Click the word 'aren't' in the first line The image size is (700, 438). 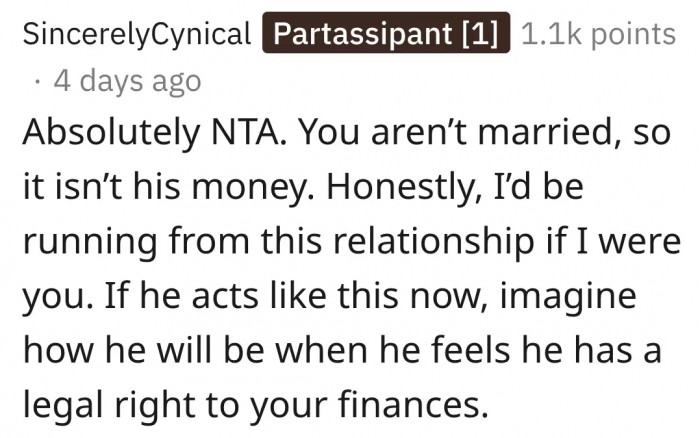[x=419, y=133]
